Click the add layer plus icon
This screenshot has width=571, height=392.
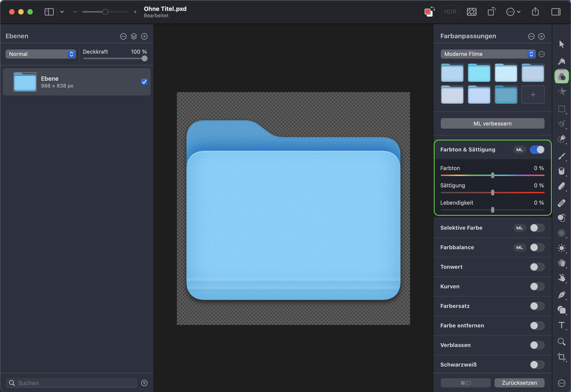[144, 36]
